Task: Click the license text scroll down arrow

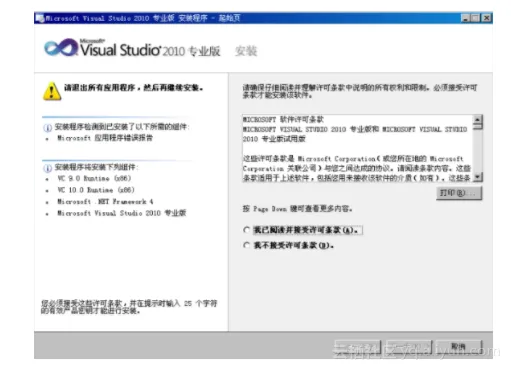Action: pyautogui.click(x=478, y=177)
